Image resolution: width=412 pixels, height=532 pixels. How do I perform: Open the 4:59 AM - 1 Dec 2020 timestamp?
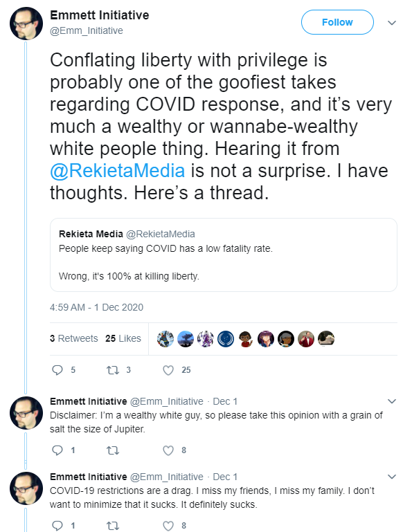[96, 307]
